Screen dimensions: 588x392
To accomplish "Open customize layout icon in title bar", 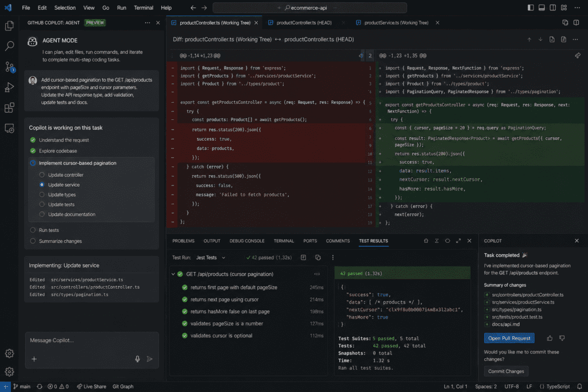I will (564, 7).
